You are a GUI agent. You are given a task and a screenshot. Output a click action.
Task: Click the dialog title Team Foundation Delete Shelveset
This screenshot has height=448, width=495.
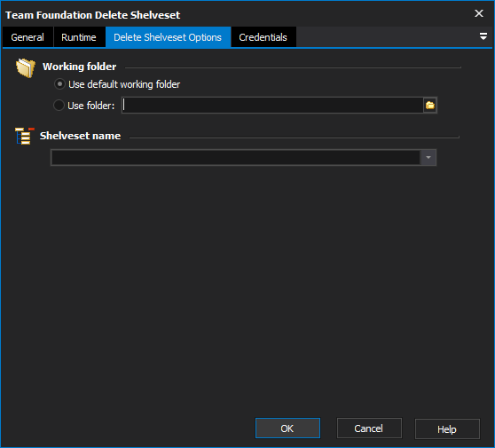(93, 15)
